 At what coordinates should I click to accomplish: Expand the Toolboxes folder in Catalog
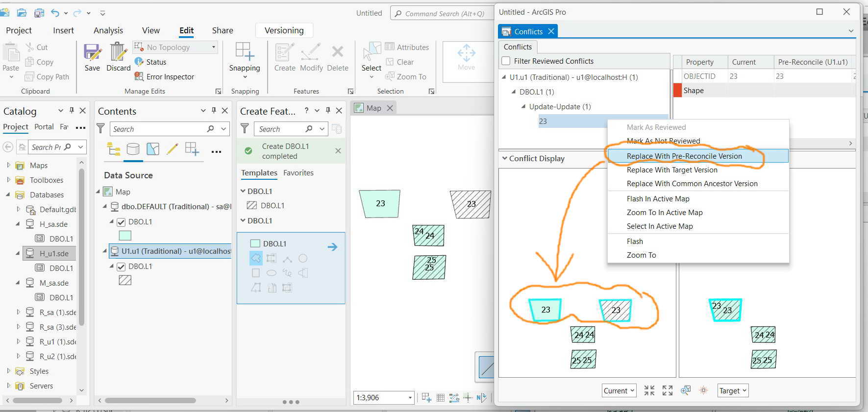click(x=8, y=180)
